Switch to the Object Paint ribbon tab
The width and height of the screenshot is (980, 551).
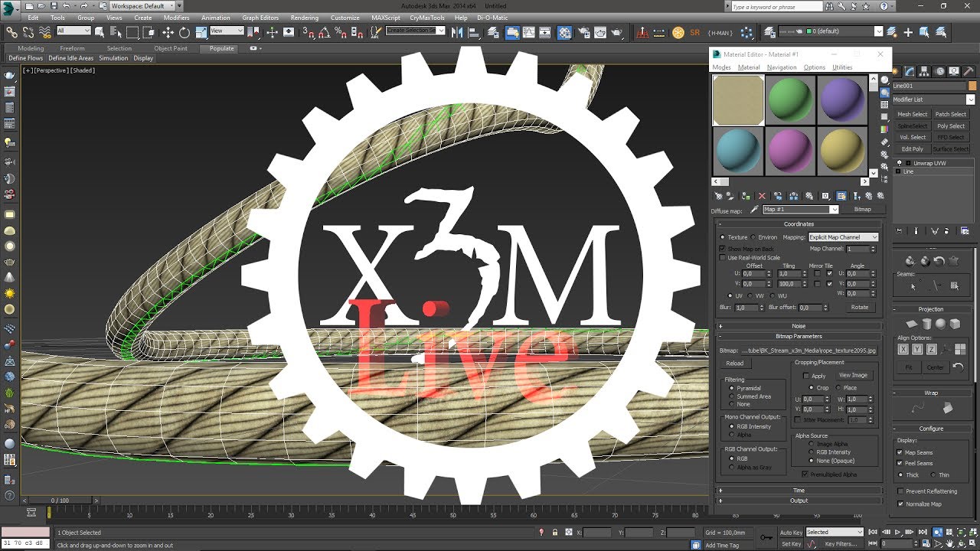coord(171,48)
